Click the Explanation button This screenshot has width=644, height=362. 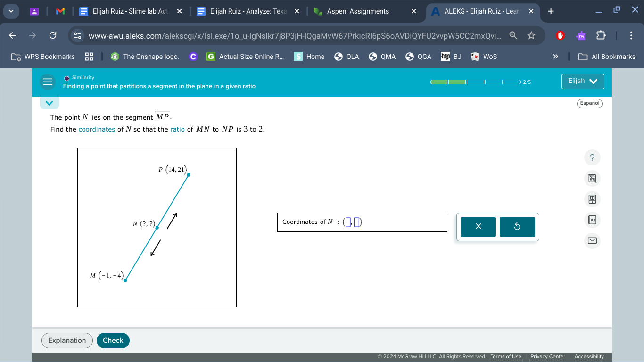(x=67, y=340)
